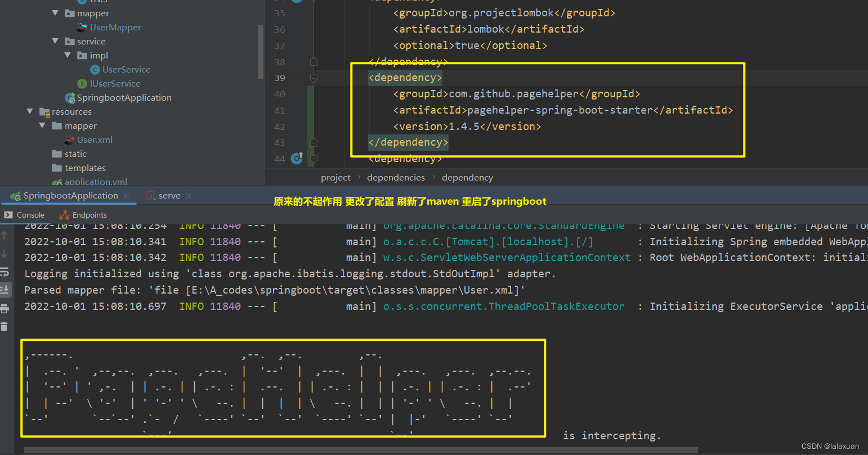Collapse the service package node

pyautogui.click(x=55, y=41)
